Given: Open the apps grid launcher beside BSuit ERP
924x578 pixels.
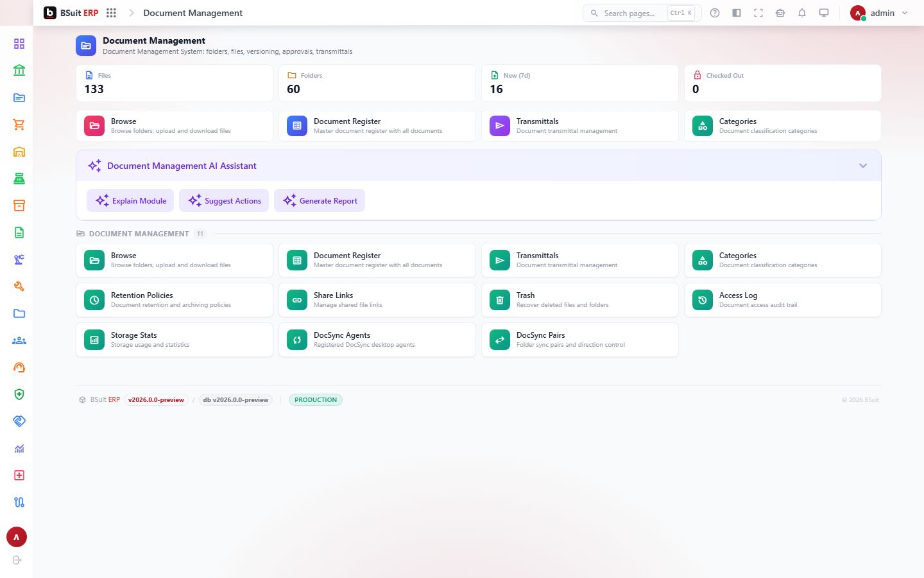Looking at the screenshot, I should coord(111,13).
